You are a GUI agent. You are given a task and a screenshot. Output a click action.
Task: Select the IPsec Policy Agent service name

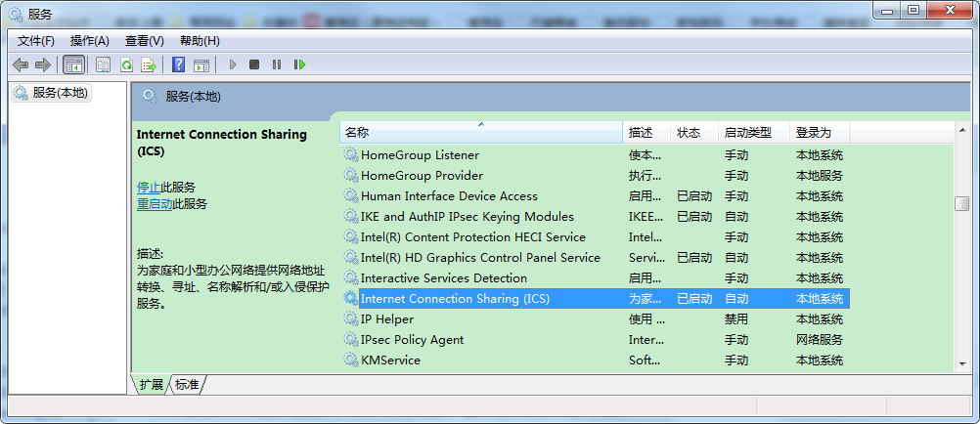coord(413,340)
